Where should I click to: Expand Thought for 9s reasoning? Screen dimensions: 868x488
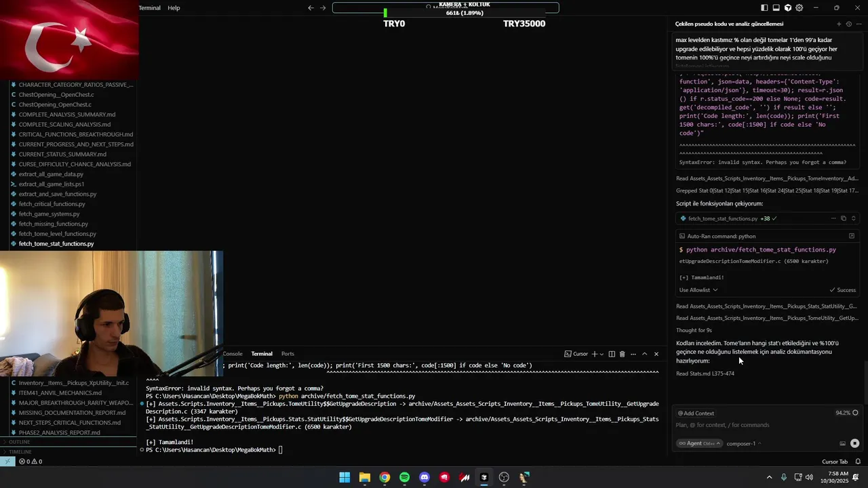pyautogui.click(x=694, y=330)
